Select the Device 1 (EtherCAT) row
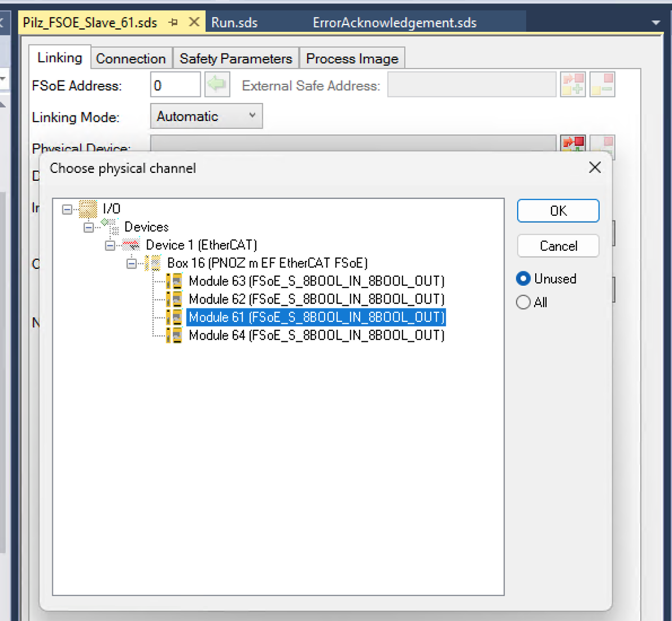This screenshot has width=672, height=621. click(202, 245)
